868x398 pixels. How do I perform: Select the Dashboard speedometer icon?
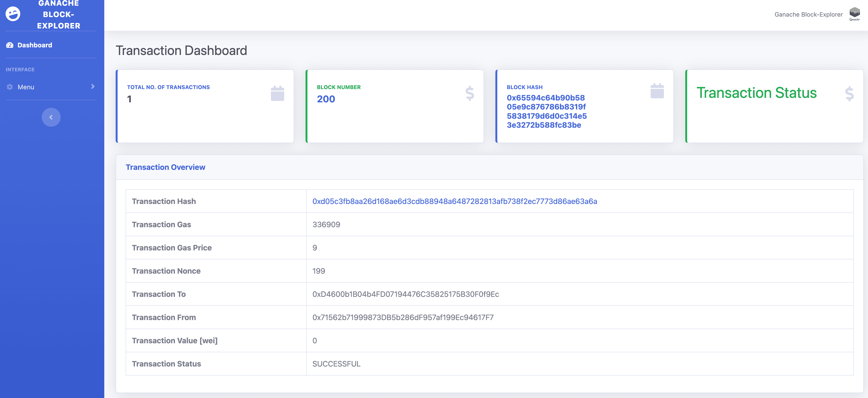click(x=9, y=45)
